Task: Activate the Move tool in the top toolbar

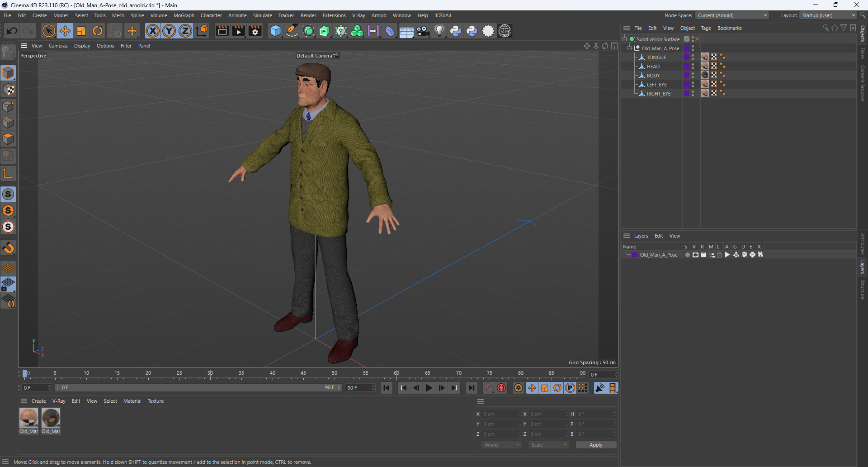Action: click(65, 31)
